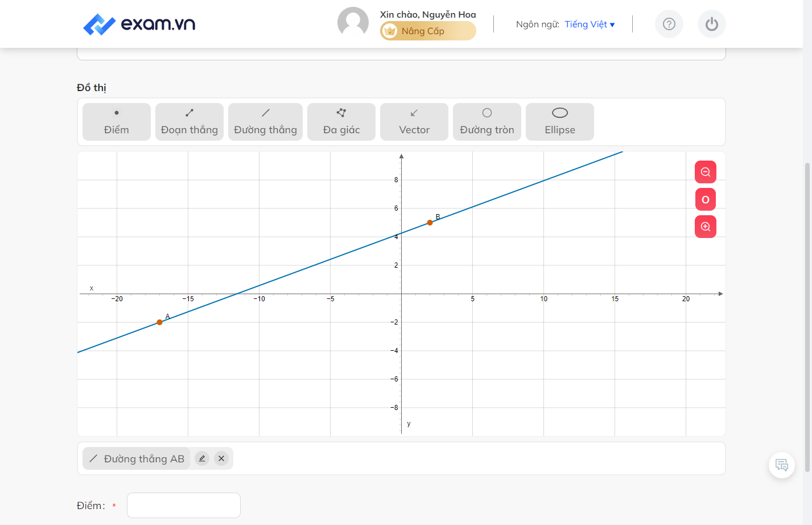This screenshot has height=525, width=812.
Task: Select the Ellipse tool
Action: pyautogui.click(x=560, y=122)
